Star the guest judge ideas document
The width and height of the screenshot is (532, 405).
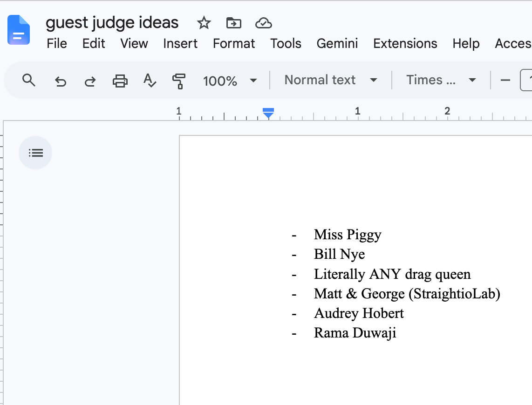click(x=204, y=23)
